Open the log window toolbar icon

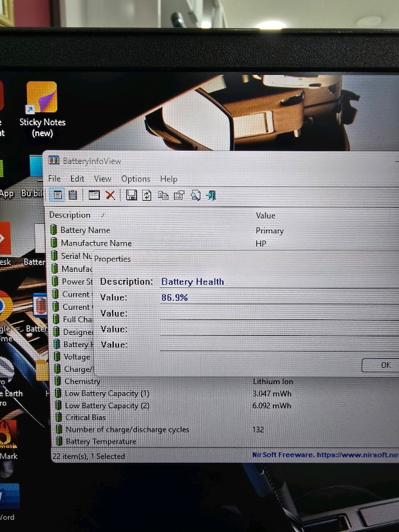pyautogui.click(x=94, y=195)
